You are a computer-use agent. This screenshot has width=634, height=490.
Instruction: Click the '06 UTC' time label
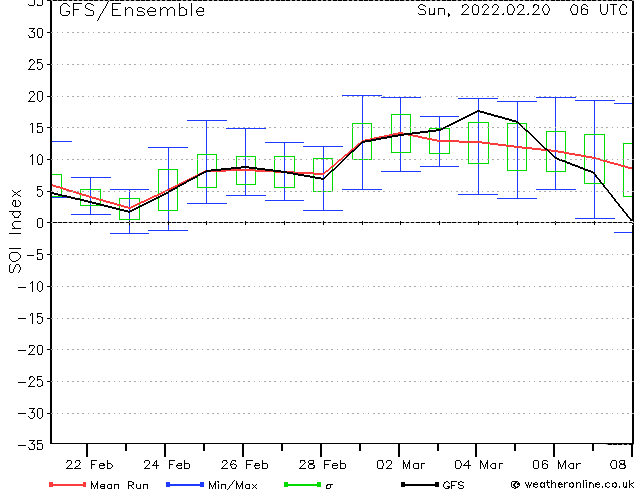point(599,10)
